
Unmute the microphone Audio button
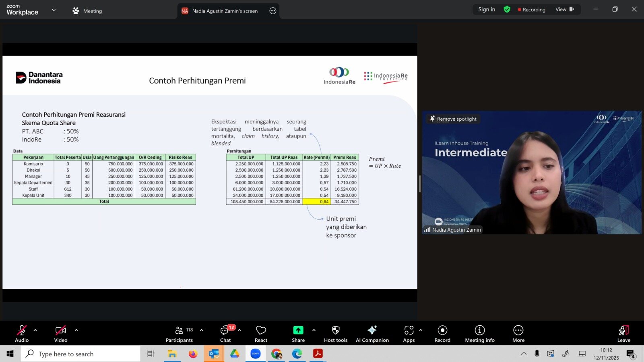click(x=22, y=333)
